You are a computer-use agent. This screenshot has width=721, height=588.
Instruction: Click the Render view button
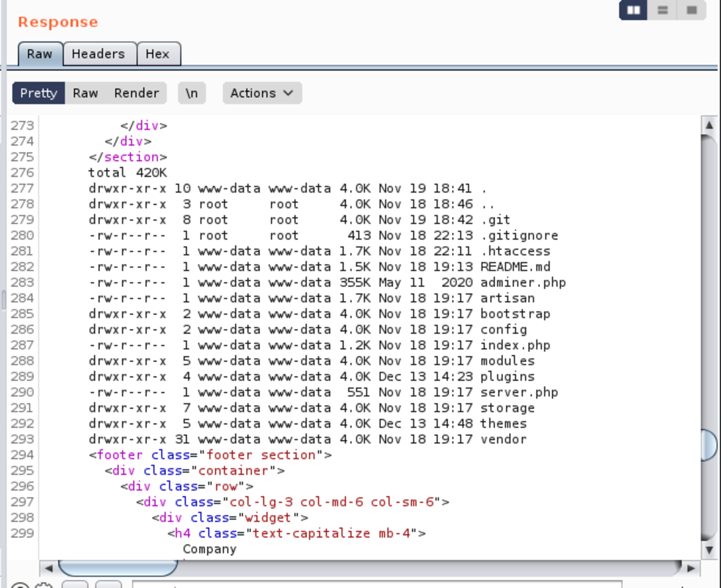[136, 93]
